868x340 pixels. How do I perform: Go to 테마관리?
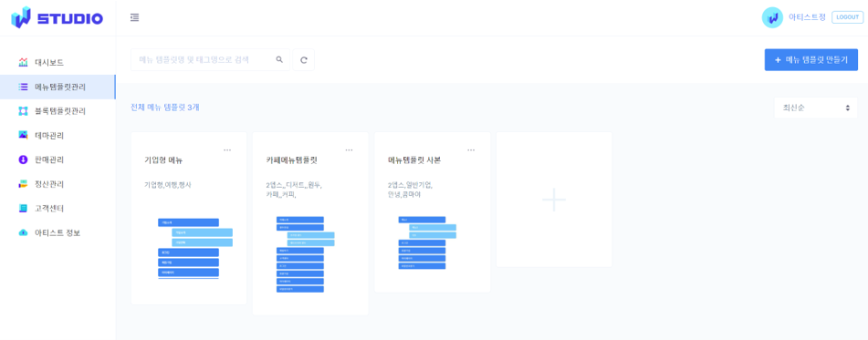click(49, 136)
